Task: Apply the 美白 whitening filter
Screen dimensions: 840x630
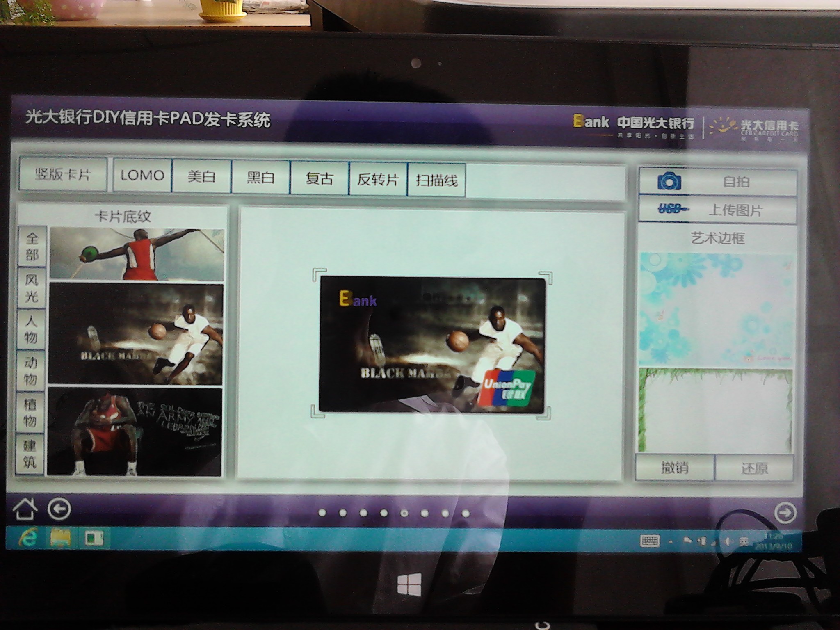Action: coord(201,176)
